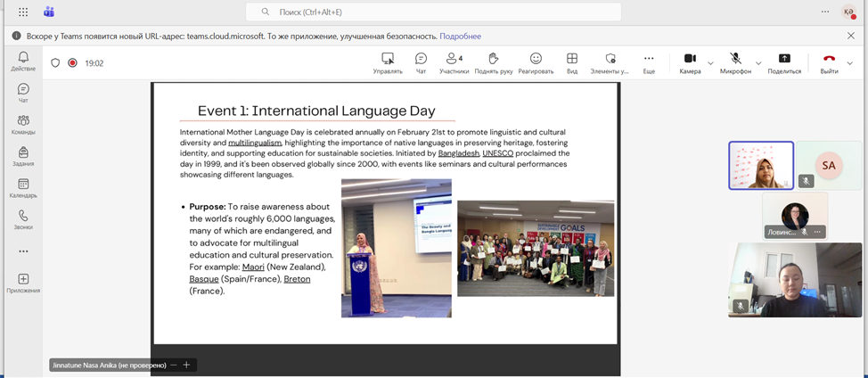Open Команды teams in the sidebar

[x=23, y=125]
